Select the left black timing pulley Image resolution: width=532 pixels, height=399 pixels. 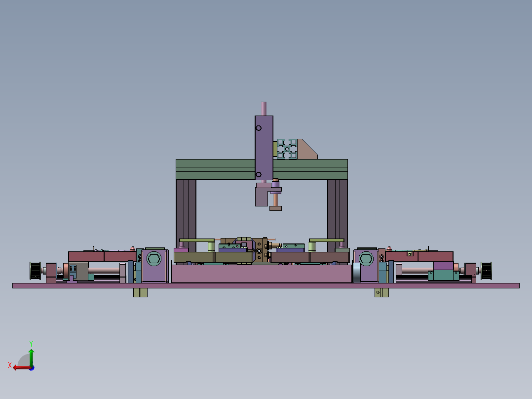pyautogui.click(x=36, y=271)
